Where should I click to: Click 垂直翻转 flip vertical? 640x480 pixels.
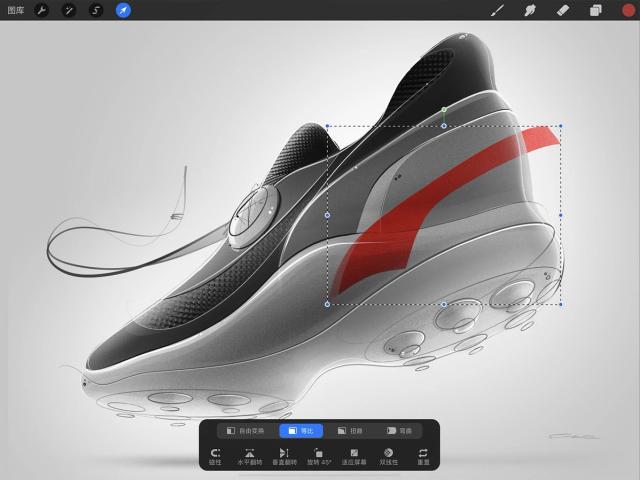[x=284, y=457]
